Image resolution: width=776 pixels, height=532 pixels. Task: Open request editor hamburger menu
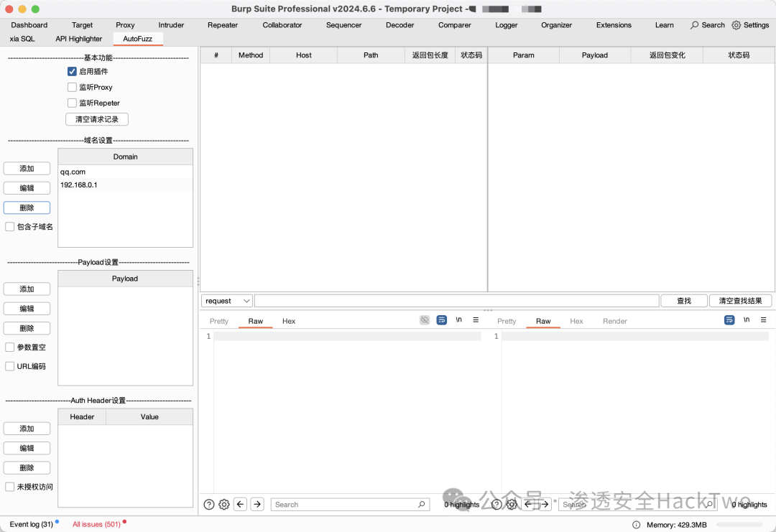(476, 320)
